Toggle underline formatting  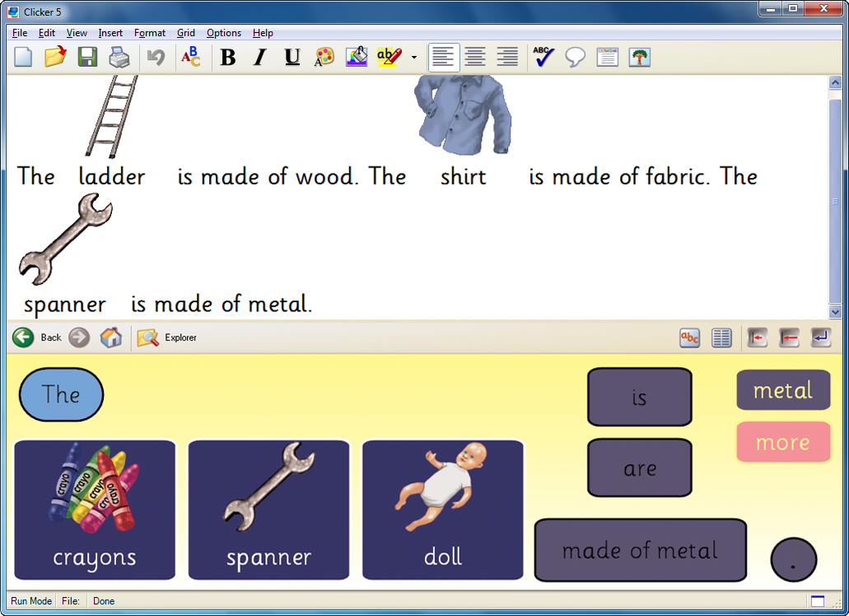point(292,57)
